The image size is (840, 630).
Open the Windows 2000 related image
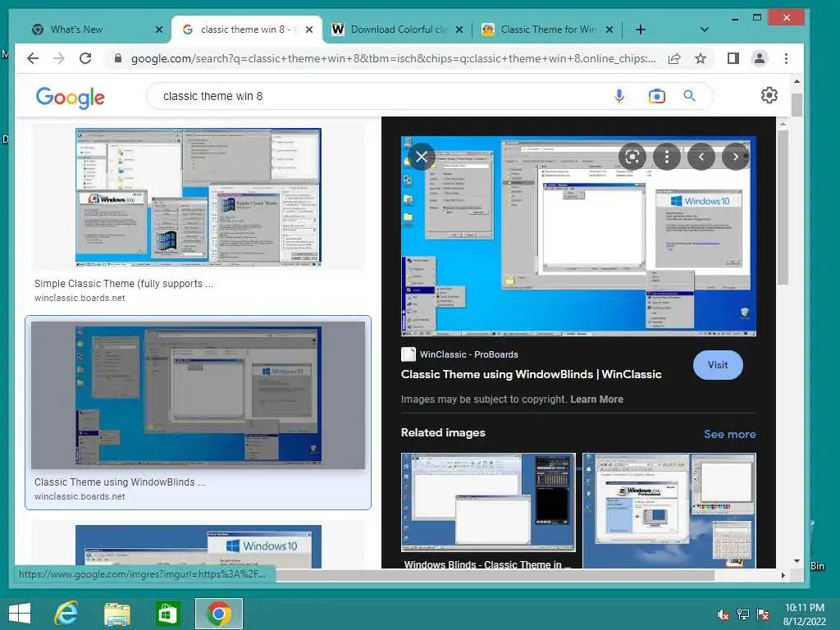[669, 510]
